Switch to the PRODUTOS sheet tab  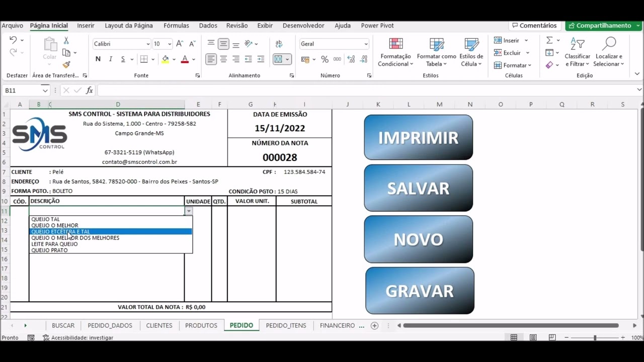click(x=201, y=326)
